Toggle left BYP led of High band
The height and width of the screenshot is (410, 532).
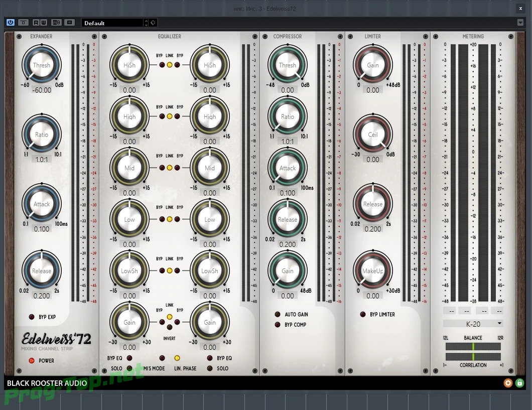point(162,116)
